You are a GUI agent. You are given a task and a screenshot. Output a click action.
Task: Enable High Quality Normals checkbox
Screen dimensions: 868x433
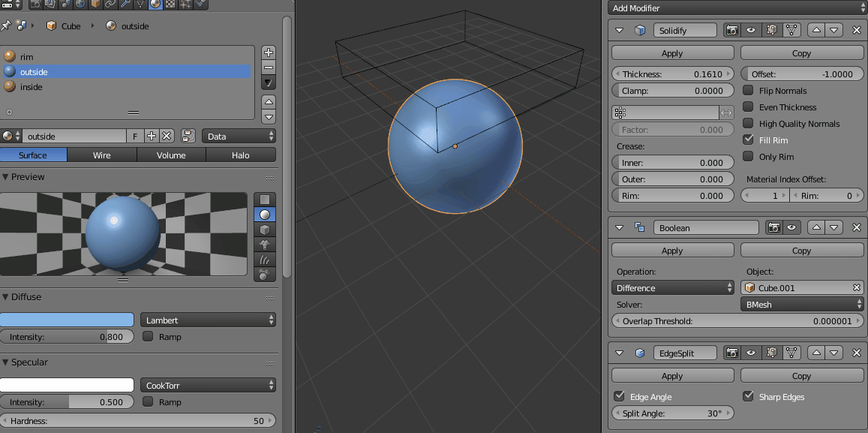click(x=748, y=124)
